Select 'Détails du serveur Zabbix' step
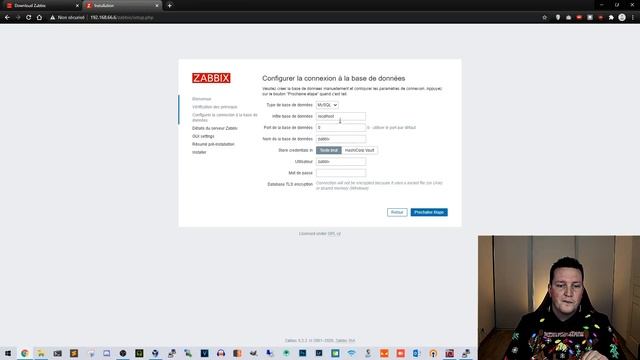640x360 pixels. [x=215, y=128]
